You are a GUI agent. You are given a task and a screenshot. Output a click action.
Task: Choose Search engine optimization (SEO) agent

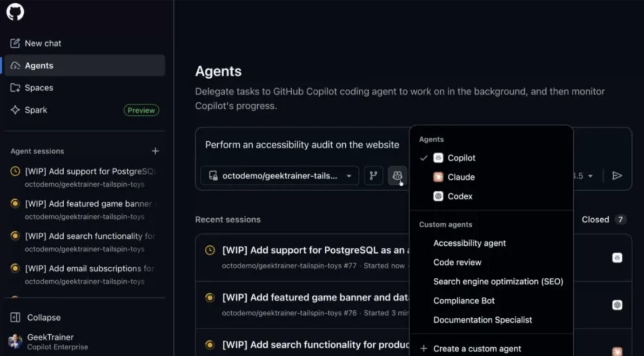coord(498,282)
